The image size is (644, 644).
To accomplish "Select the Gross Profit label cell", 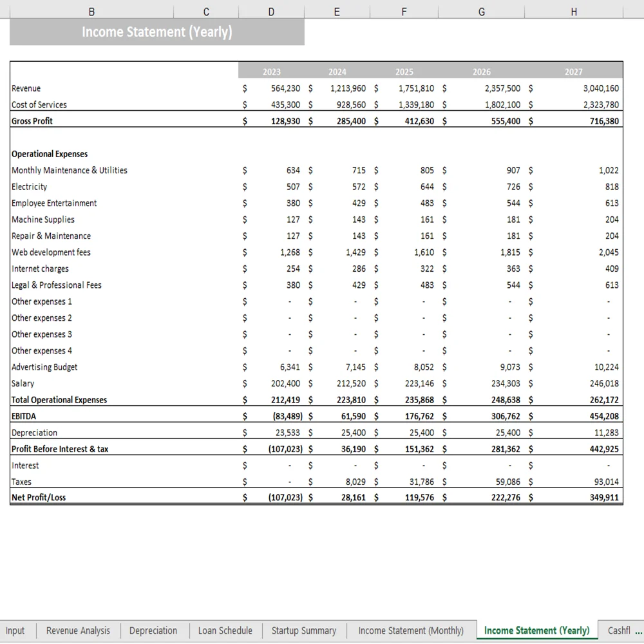I will 32,120.
